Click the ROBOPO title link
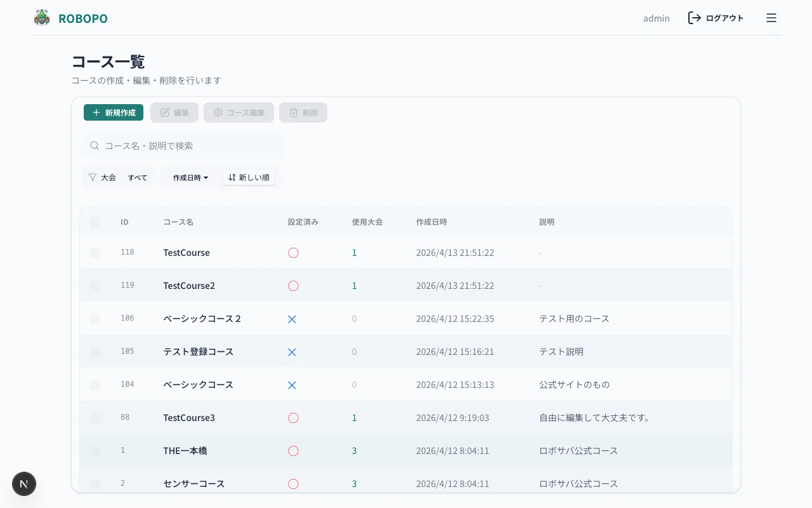 pos(83,18)
